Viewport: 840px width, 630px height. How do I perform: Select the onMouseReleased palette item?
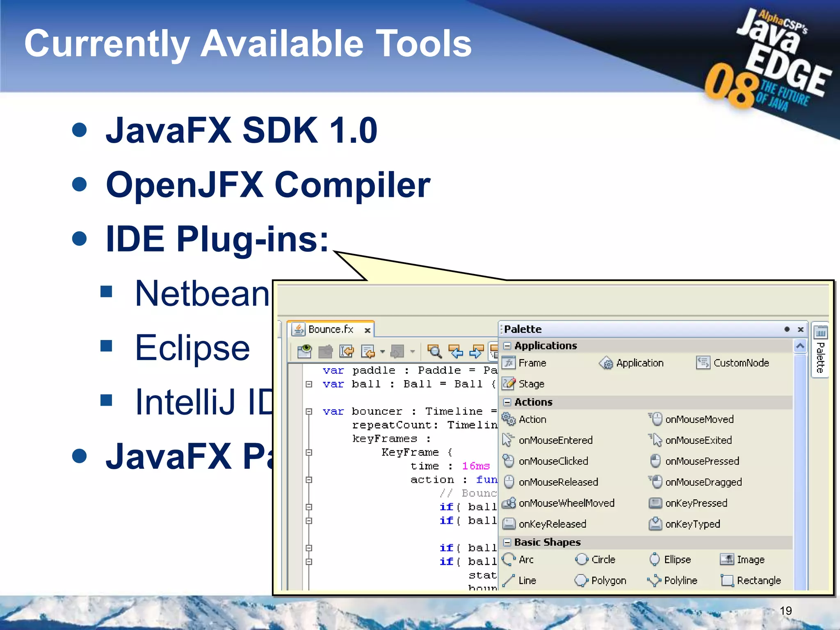(550, 482)
